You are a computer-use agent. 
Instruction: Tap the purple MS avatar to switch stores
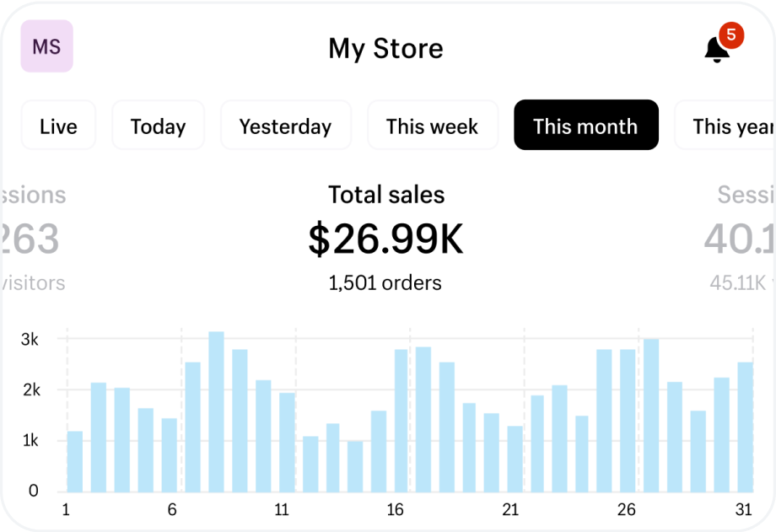coord(46,46)
